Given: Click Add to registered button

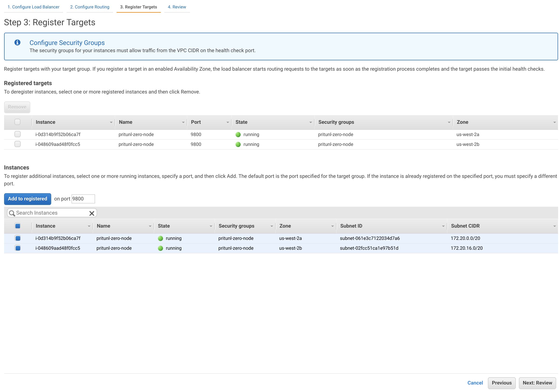Looking at the screenshot, I should click(x=28, y=199).
